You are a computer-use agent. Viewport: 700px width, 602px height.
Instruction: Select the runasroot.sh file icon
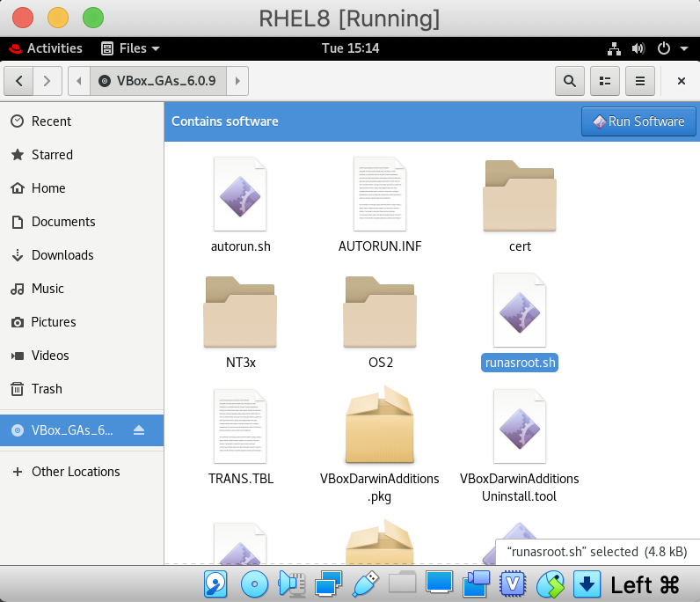(520, 310)
